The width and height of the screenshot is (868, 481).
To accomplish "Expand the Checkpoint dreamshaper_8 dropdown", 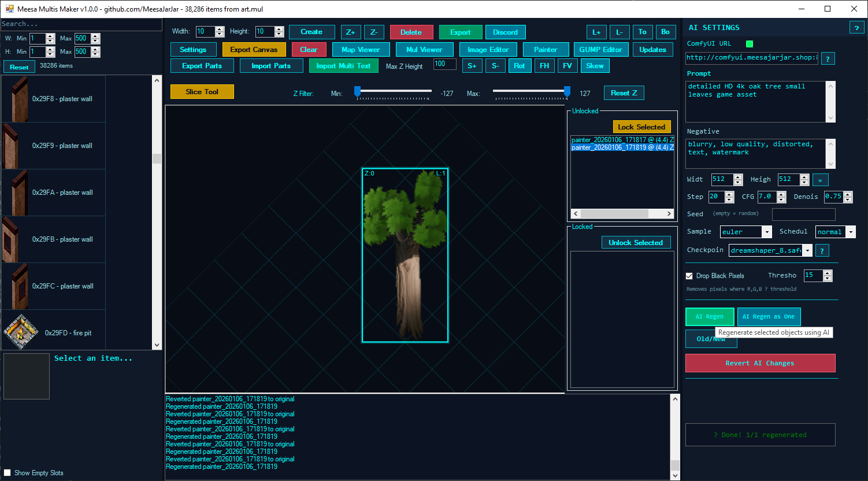I will 807,250.
